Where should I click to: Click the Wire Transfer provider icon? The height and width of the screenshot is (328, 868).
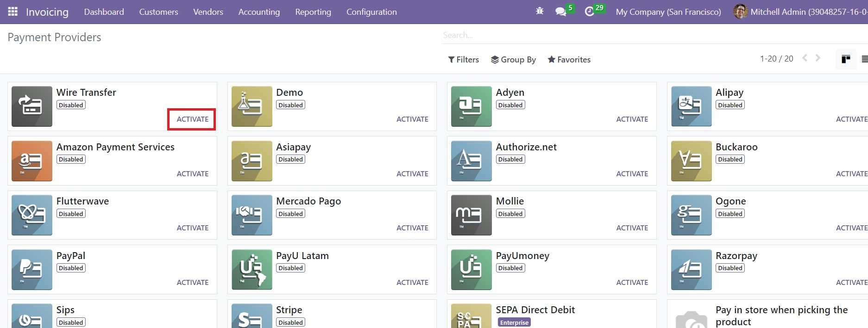tap(32, 106)
